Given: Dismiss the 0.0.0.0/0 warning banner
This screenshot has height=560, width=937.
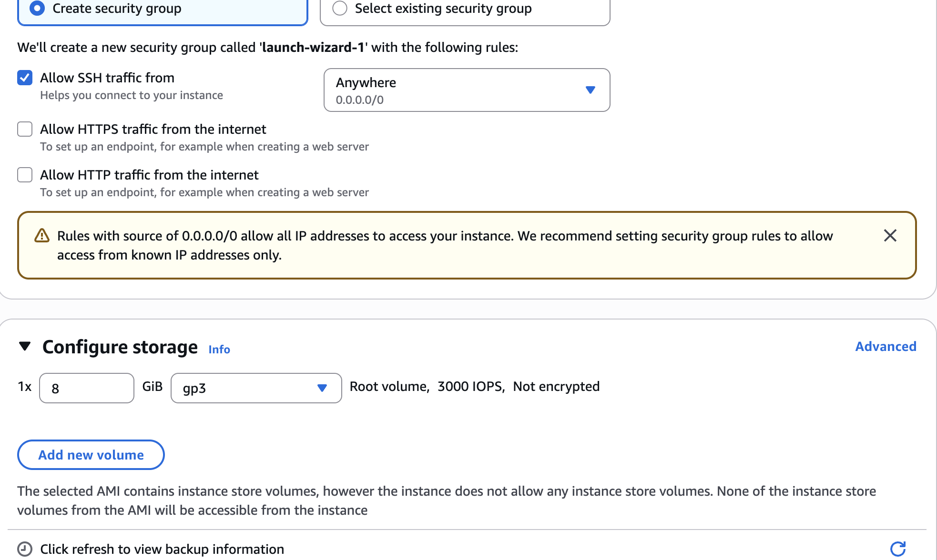Looking at the screenshot, I should coord(890,236).
